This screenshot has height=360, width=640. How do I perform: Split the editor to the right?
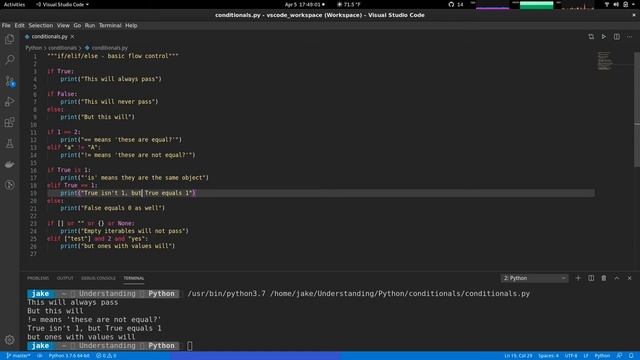pos(617,37)
